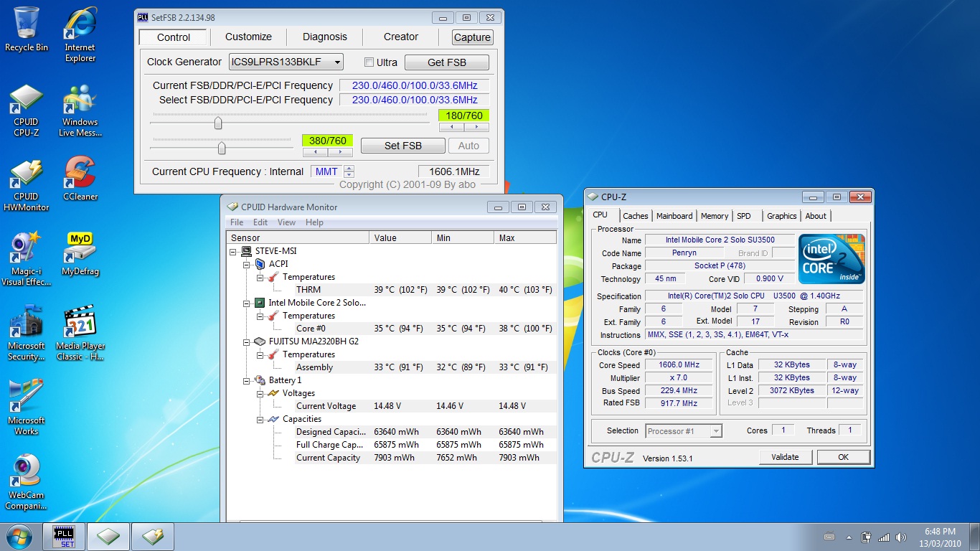Click the CPU-Z taskbar button
Screen dimensions: 980x551
pyautogui.click(x=108, y=537)
